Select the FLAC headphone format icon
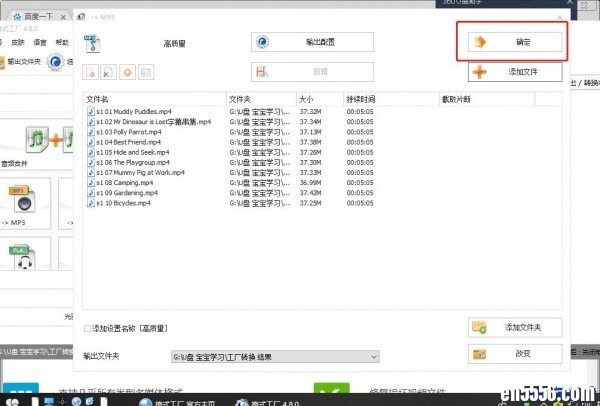The height and width of the screenshot is (406, 600). pos(18,262)
